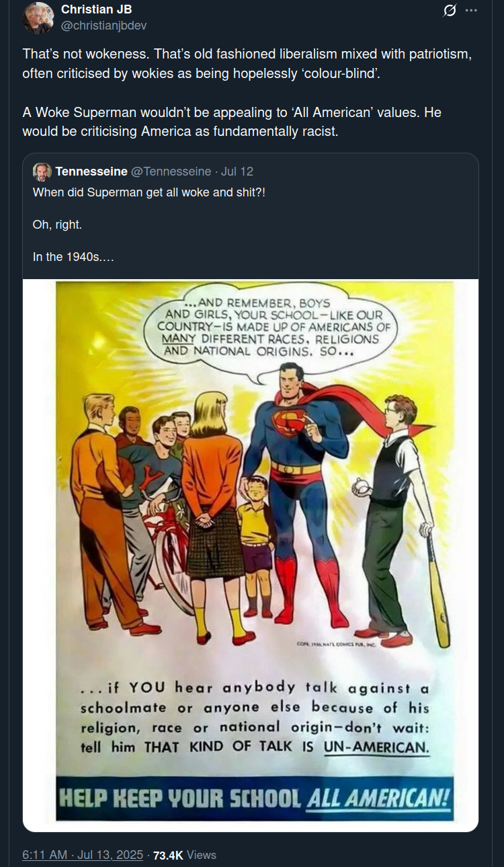Open the Jul 12 quoted post date

237,172
